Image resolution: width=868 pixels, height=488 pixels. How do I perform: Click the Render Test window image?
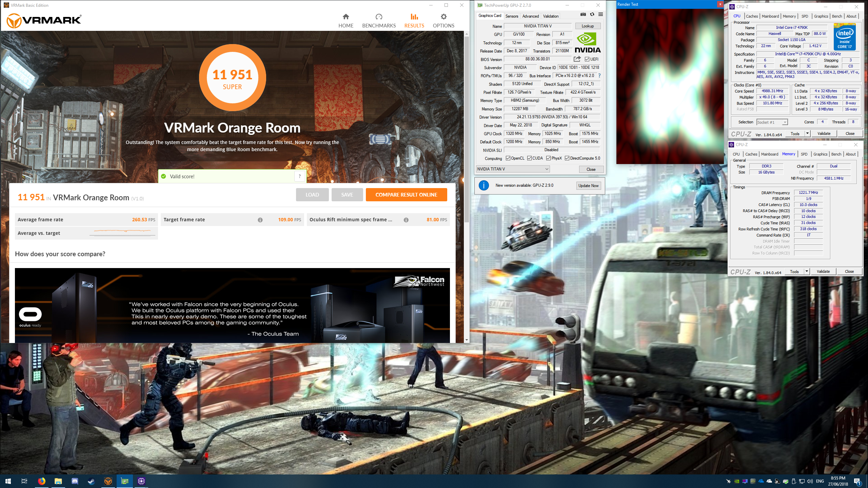coord(670,86)
